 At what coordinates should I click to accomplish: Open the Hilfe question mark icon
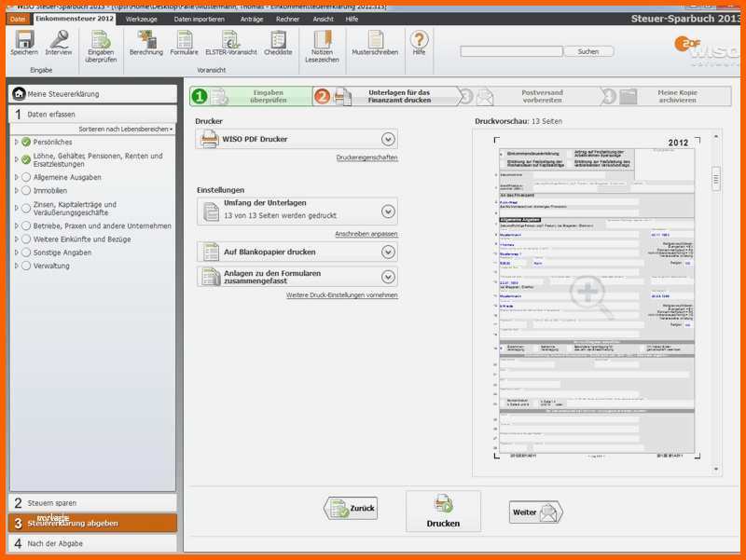[419, 39]
